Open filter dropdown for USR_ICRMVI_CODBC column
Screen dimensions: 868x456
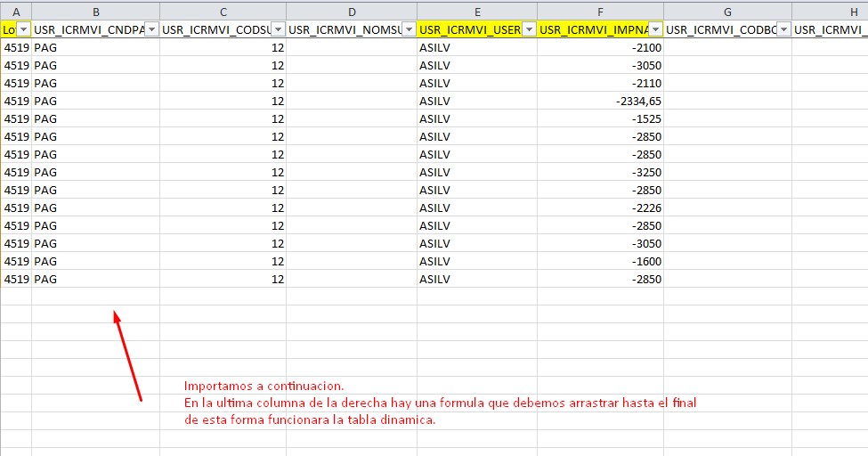[783, 29]
